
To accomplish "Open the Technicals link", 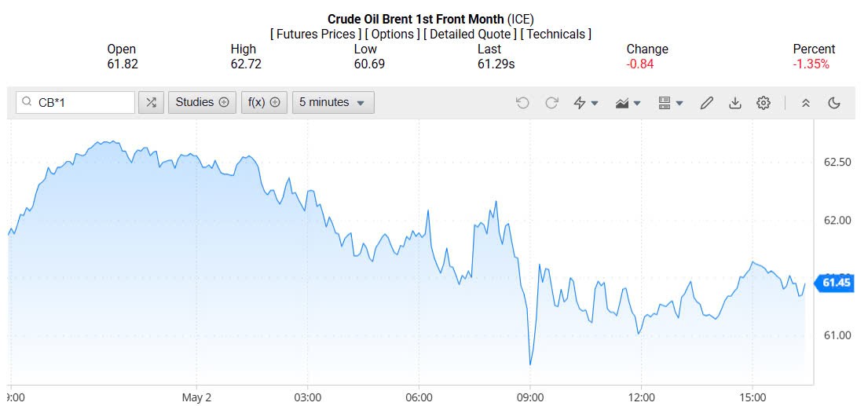I will pyautogui.click(x=556, y=34).
